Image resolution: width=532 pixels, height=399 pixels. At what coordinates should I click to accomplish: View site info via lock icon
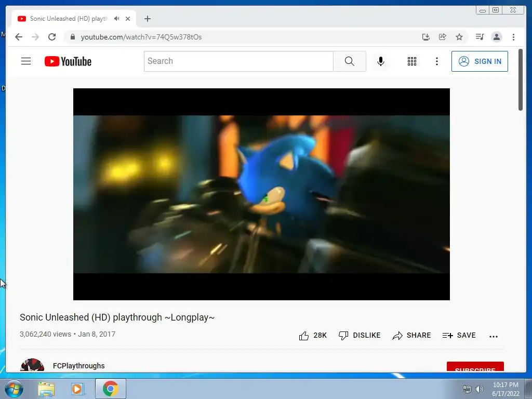coord(72,37)
